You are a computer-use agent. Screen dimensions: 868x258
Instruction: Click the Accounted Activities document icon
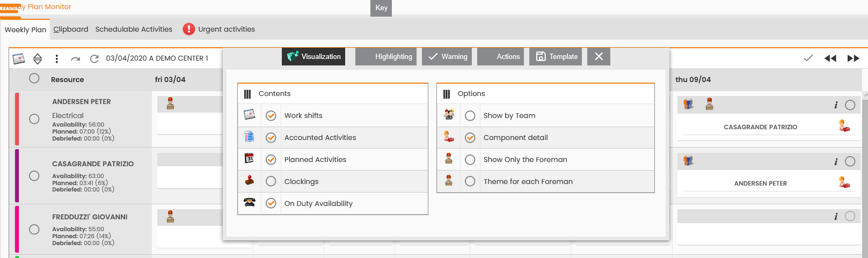[x=250, y=137]
